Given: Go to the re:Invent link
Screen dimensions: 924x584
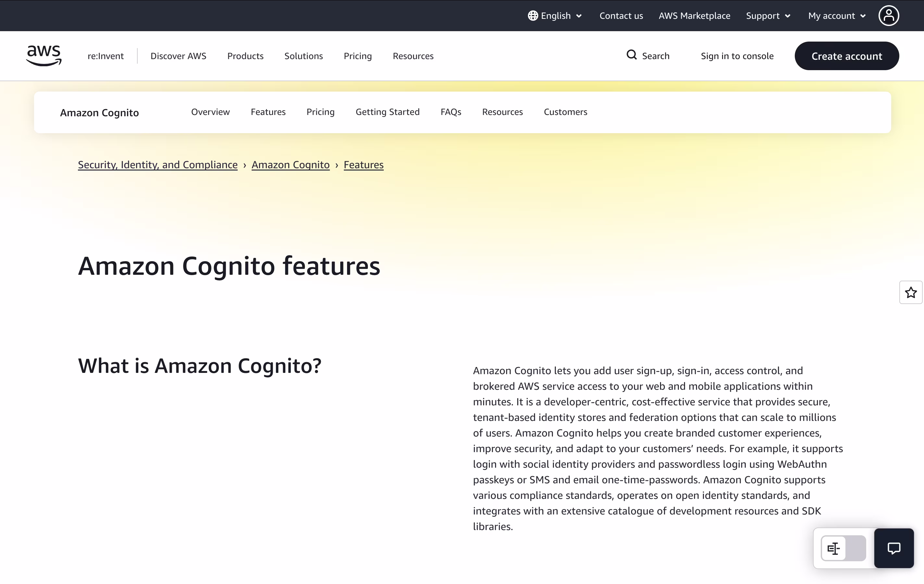Looking at the screenshot, I should point(106,56).
